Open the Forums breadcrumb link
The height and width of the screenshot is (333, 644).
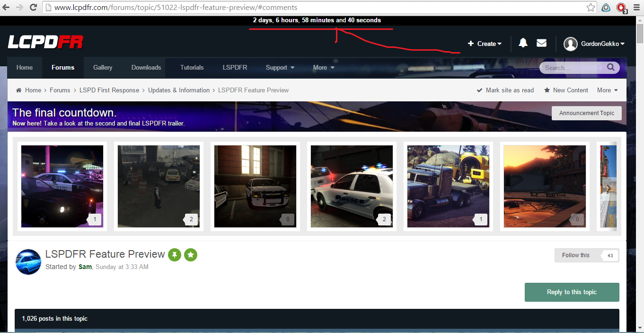(60, 90)
